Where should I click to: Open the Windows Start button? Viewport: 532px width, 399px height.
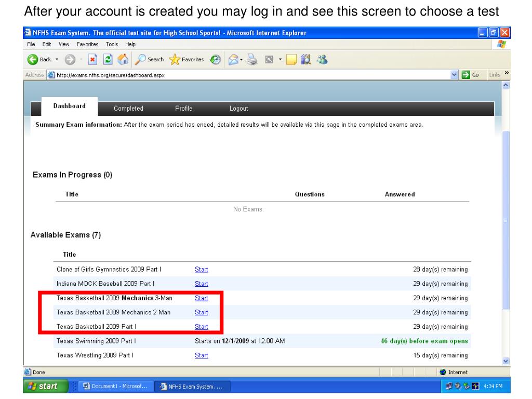coord(46,386)
